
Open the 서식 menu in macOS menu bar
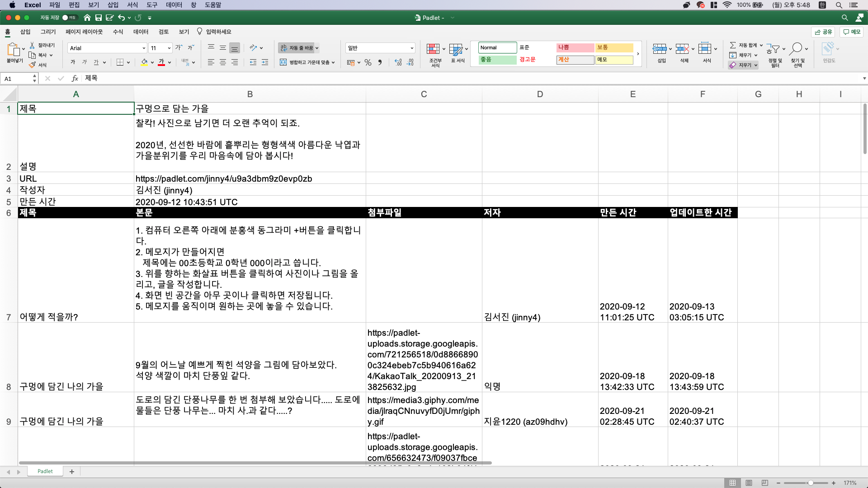point(132,5)
